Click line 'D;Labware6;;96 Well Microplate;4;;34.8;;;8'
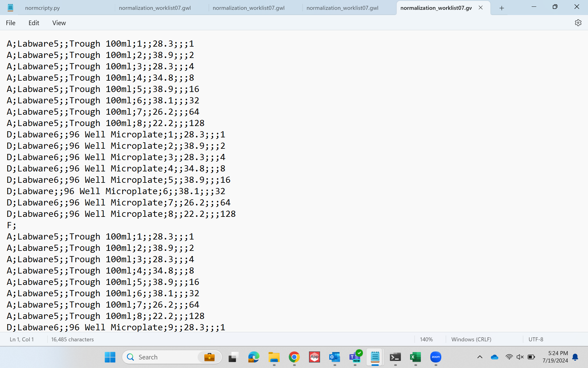Viewport: 588px width, 368px height. coord(116,168)
